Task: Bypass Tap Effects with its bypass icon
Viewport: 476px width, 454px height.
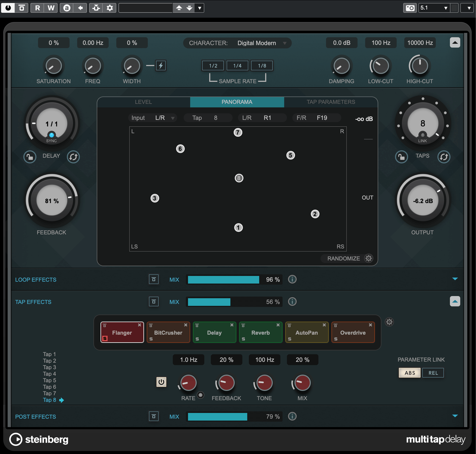Action: (x=154, y=302)
